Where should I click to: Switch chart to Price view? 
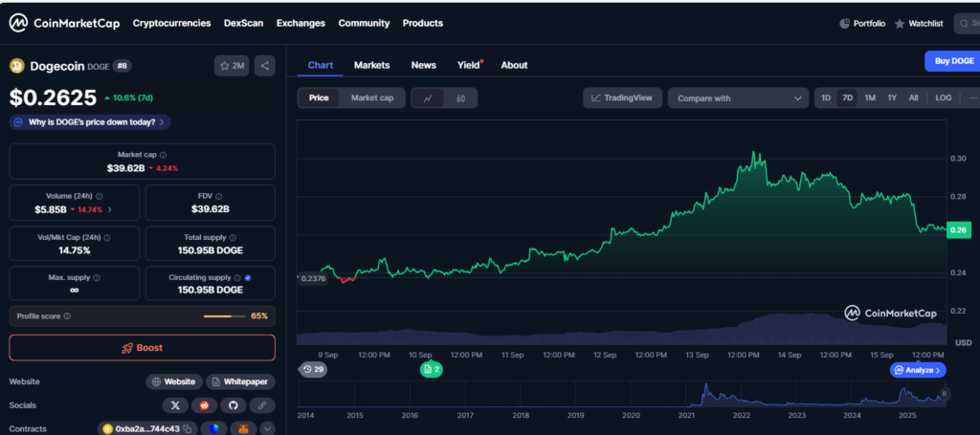click(x=319, y=98)
